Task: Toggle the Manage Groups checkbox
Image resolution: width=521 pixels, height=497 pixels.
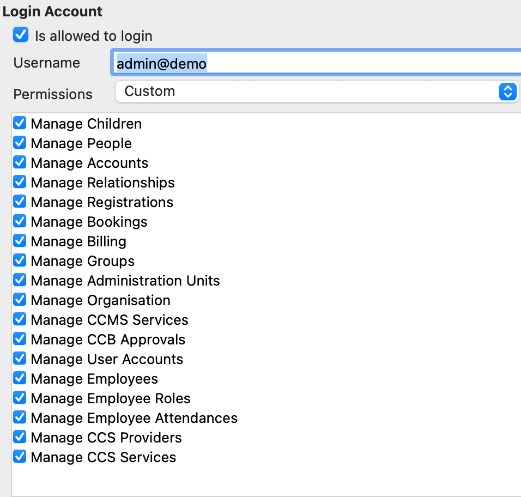Action: click(20, 260)
